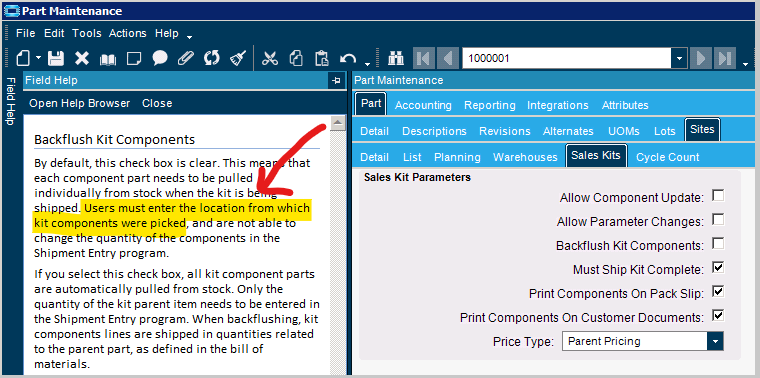
Task: Switch to the Part tab
Action: (371, 104)
